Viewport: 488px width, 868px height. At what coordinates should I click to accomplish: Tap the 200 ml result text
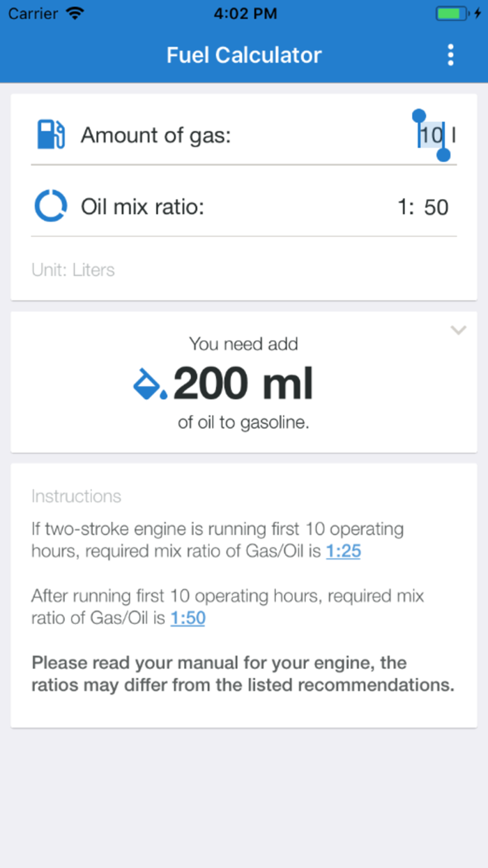(x=243, y=384)
